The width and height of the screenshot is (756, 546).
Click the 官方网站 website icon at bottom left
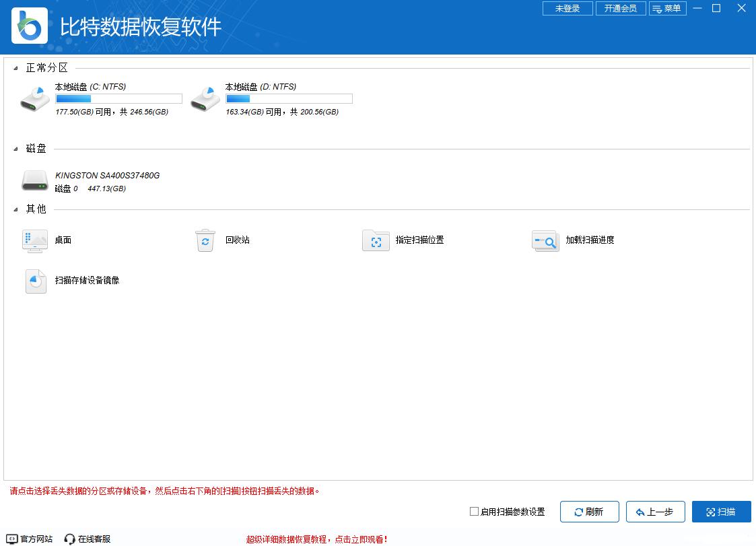(x=12, y=539)
